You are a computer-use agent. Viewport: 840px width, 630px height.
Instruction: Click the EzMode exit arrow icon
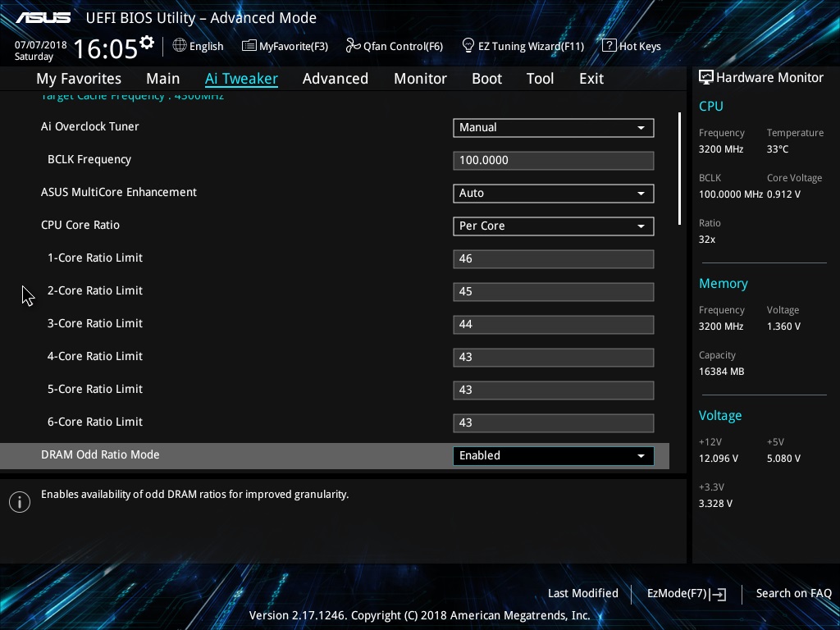coord(718,594)
